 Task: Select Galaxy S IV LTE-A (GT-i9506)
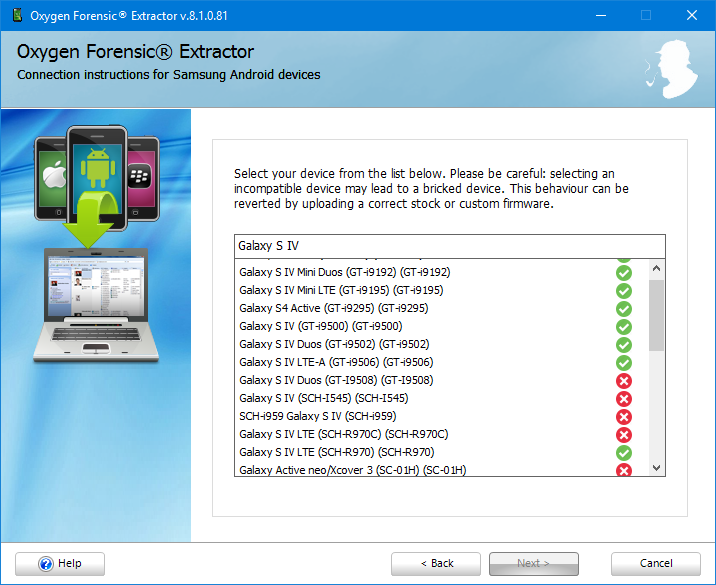tap(336, 362)
